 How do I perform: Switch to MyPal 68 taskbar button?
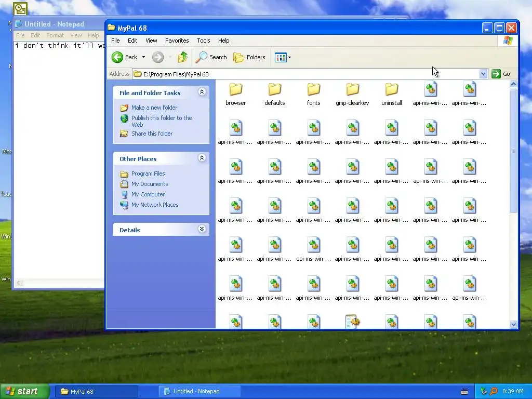[96, 392]
